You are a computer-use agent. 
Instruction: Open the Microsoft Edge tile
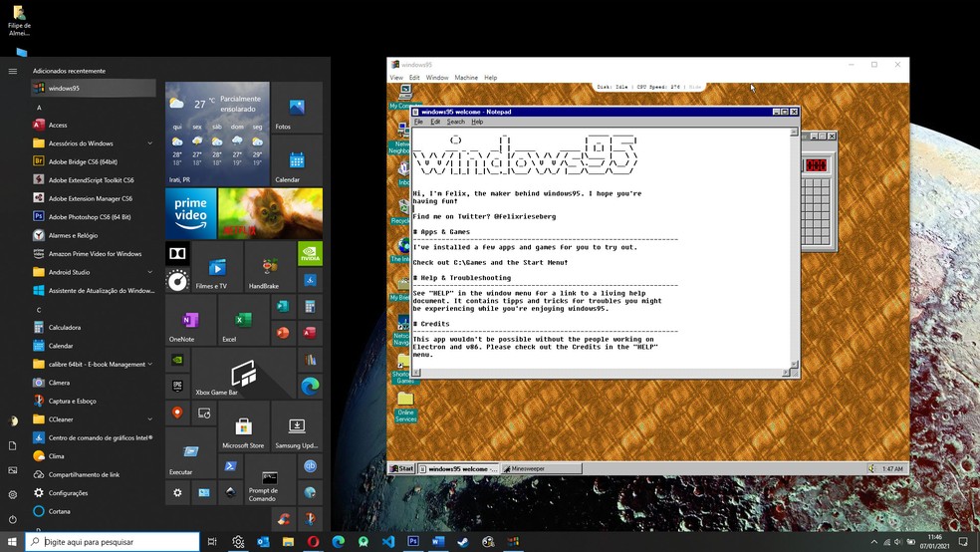coord(310,387)
